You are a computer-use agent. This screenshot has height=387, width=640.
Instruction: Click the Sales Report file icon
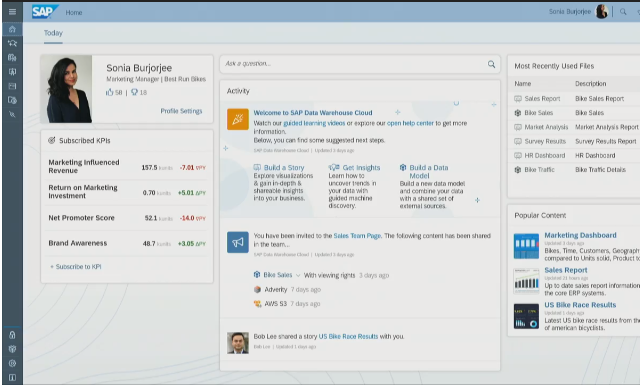tap(518, 99)
